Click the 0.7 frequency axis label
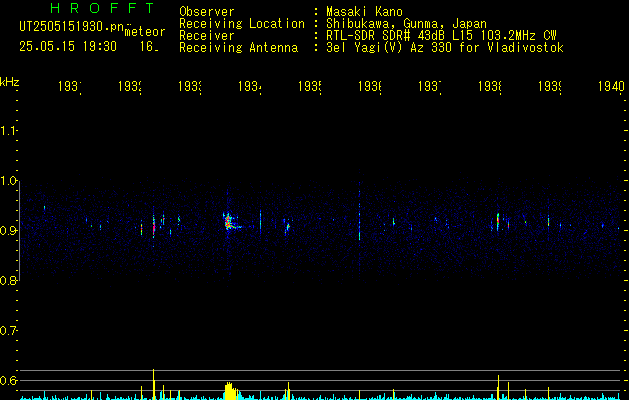 [8, 331]
